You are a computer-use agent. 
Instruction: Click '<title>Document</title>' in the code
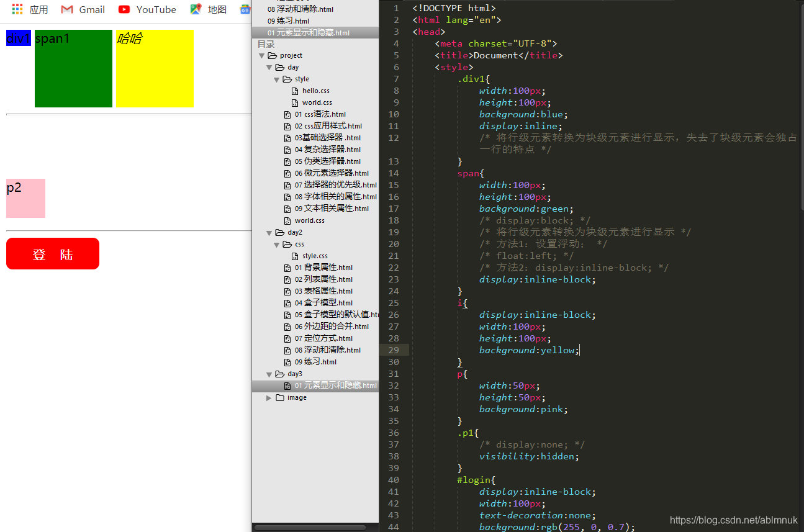coord(499,55)
